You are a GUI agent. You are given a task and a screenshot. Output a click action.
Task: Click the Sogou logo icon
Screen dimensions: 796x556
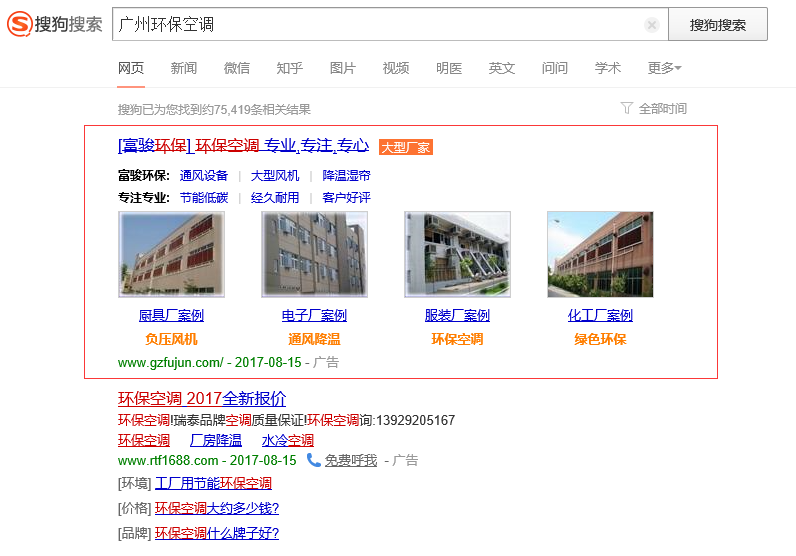[x=19, y=24]
